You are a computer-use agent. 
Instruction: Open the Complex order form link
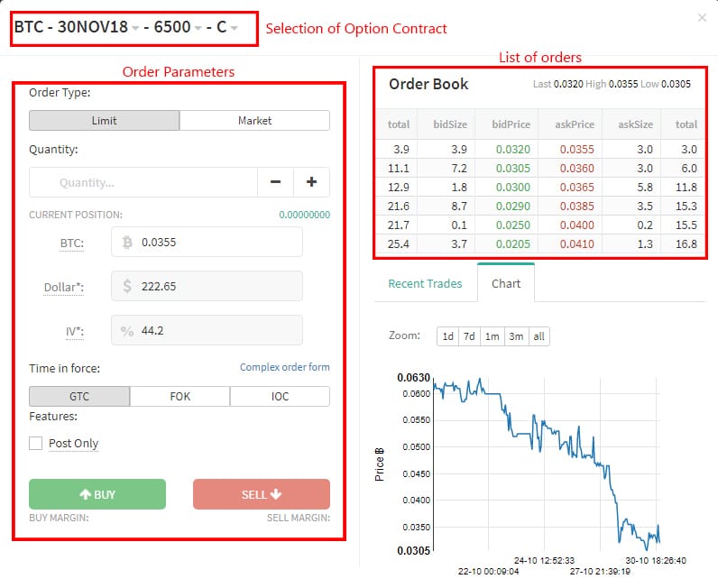pos(284,367)
